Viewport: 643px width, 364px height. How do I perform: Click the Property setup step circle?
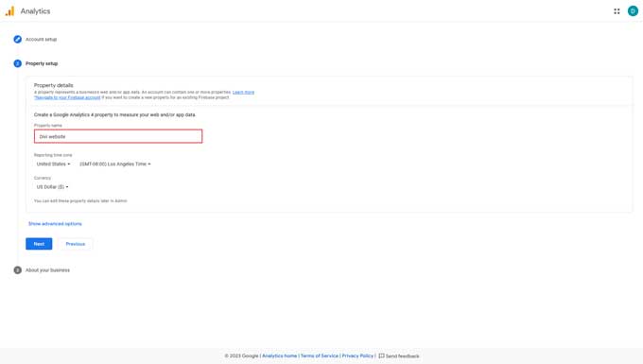click(x=17, y=63)
